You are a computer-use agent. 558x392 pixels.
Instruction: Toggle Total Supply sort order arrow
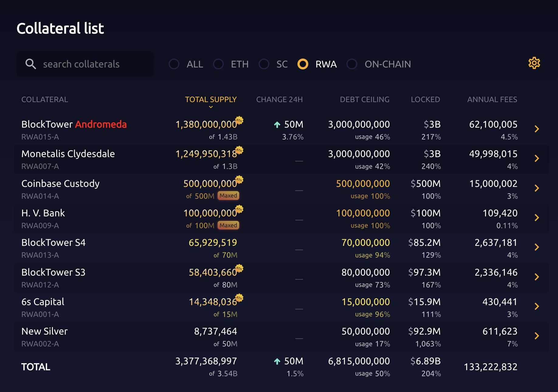point(211,107)
